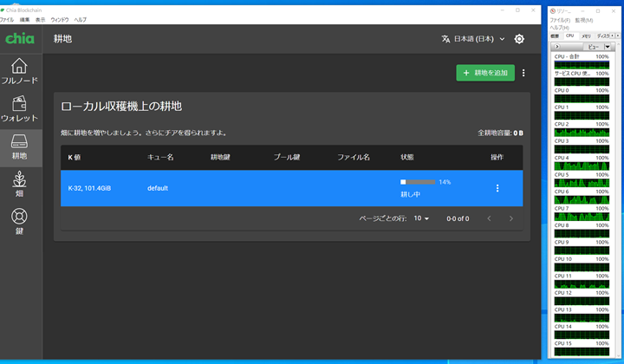Click the CPU 15 graph in Resource Monitor
624x364 pixels.
click(x=582, y=352)
